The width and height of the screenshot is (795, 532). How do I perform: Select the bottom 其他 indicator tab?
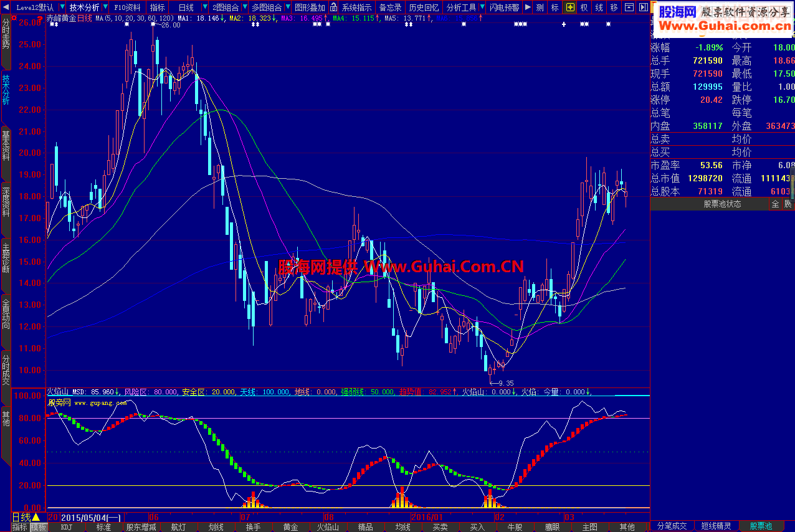coord(627,527)
